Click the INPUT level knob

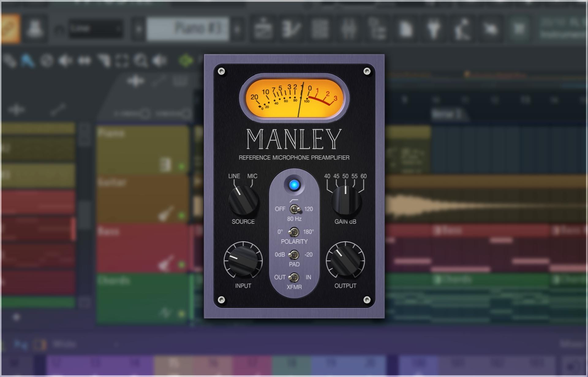coord(243,261)
